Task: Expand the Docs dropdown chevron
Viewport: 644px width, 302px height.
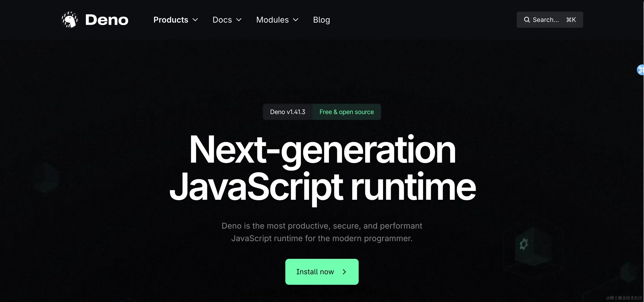Action: coord(239,20)
